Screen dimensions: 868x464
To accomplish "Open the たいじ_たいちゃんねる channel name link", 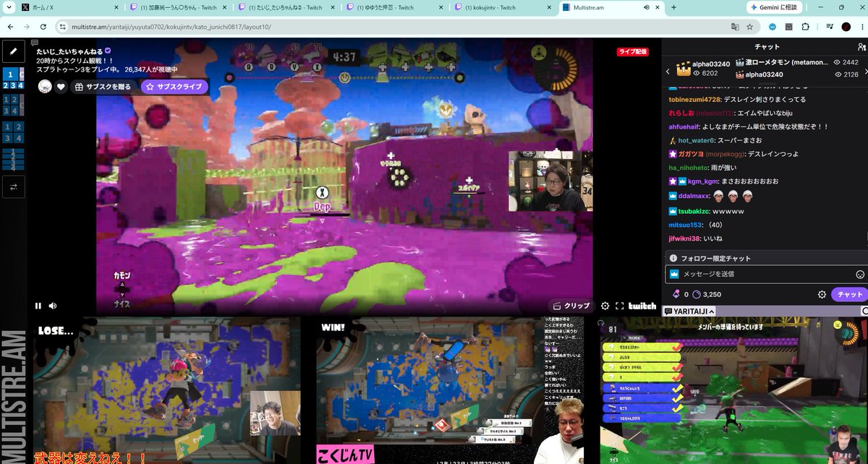I will click(71, 51).
